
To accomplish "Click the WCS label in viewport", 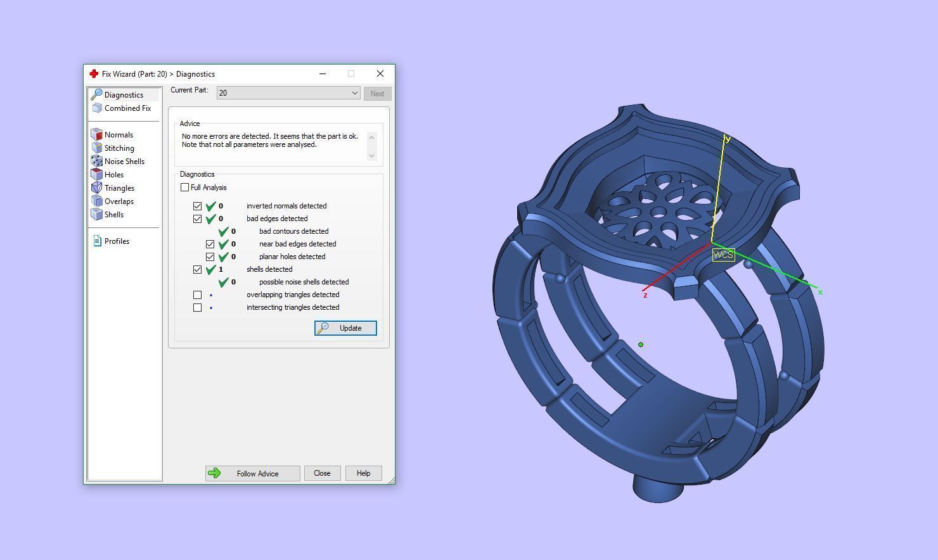I will click(x=723, y=255).
